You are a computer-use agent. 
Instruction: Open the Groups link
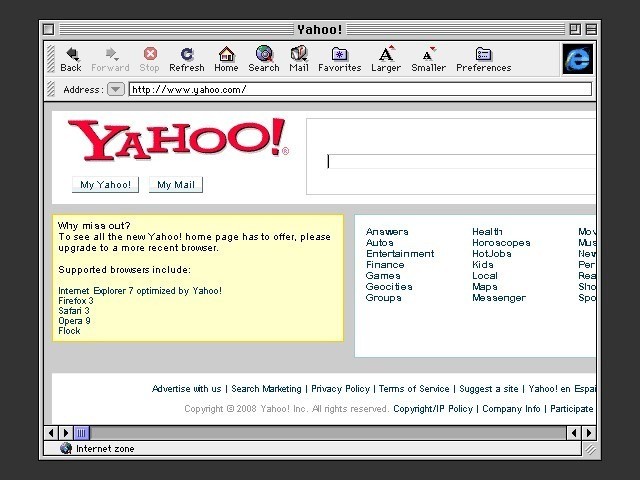pos(384,298)
